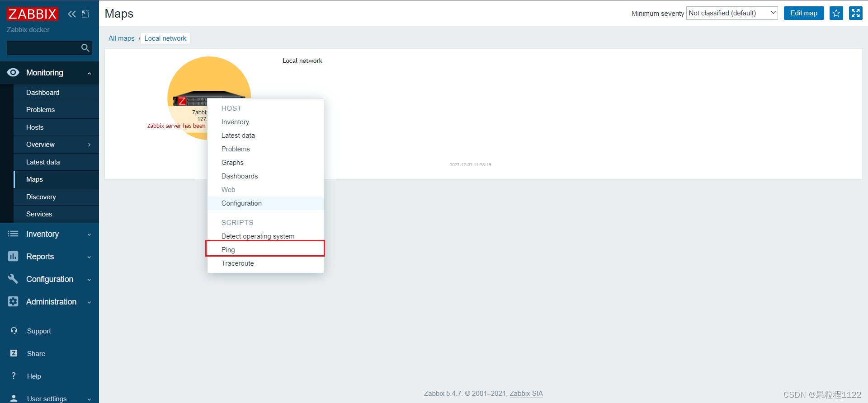Click the Zabbix logo

(x=33, y=14)
